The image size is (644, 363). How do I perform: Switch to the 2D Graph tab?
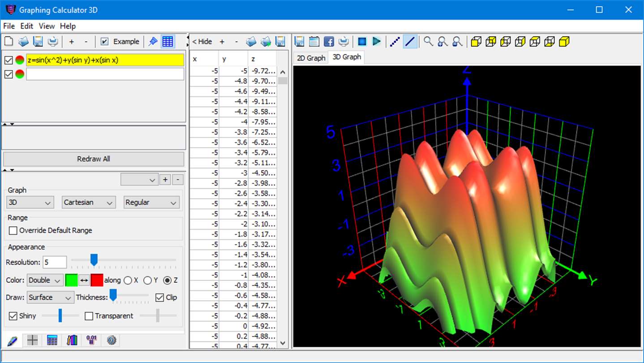(311, 58)
